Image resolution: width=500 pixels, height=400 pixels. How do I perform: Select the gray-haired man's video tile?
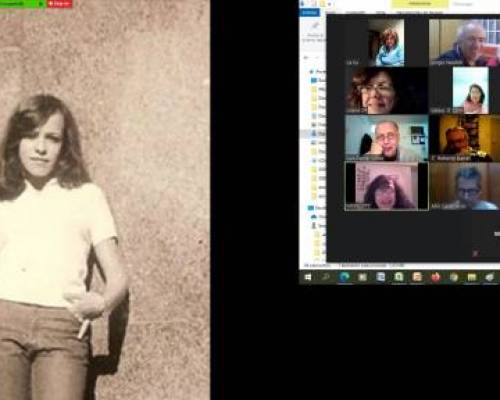[465, 42]
